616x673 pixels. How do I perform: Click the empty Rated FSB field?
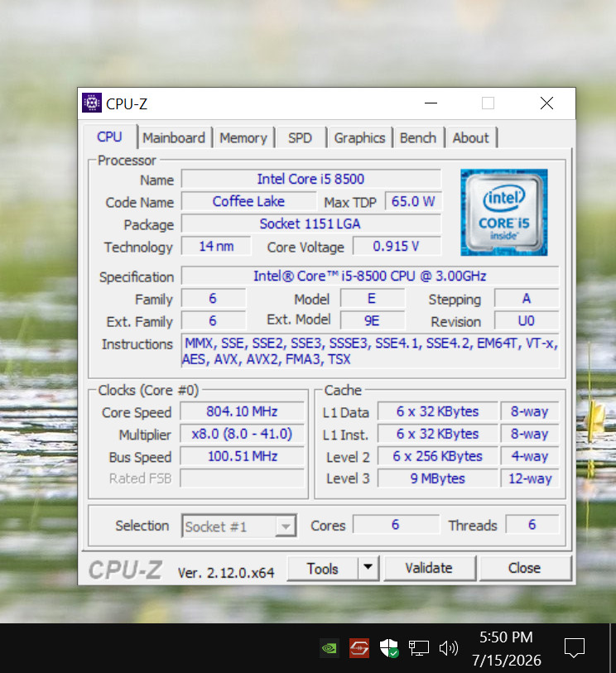(242, 478)
